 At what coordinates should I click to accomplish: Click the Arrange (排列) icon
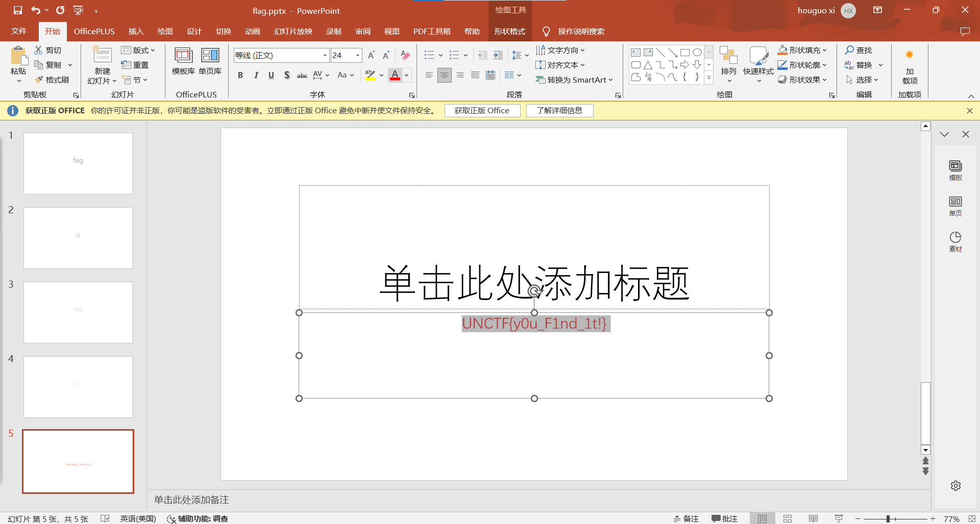coord(728,56)
